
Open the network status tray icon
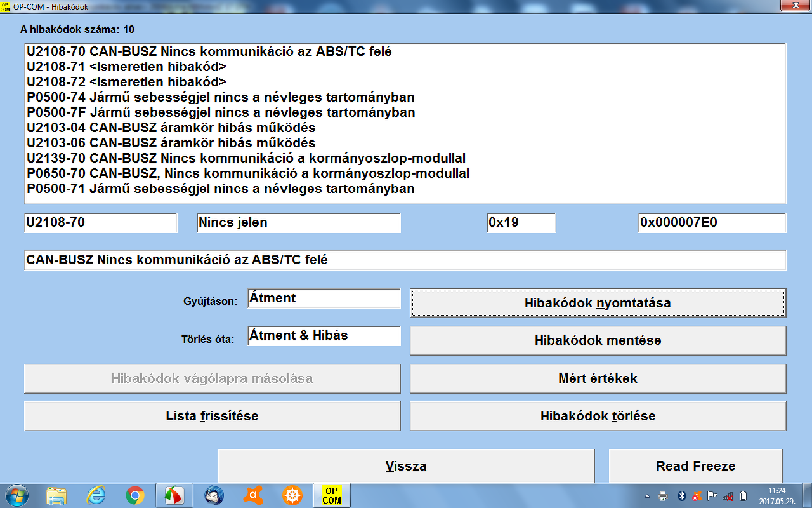728,496
